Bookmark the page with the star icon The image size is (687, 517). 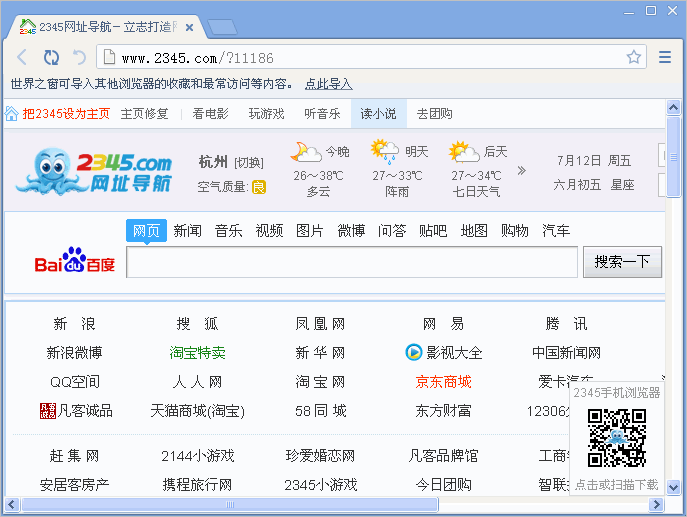coord(634,57)
